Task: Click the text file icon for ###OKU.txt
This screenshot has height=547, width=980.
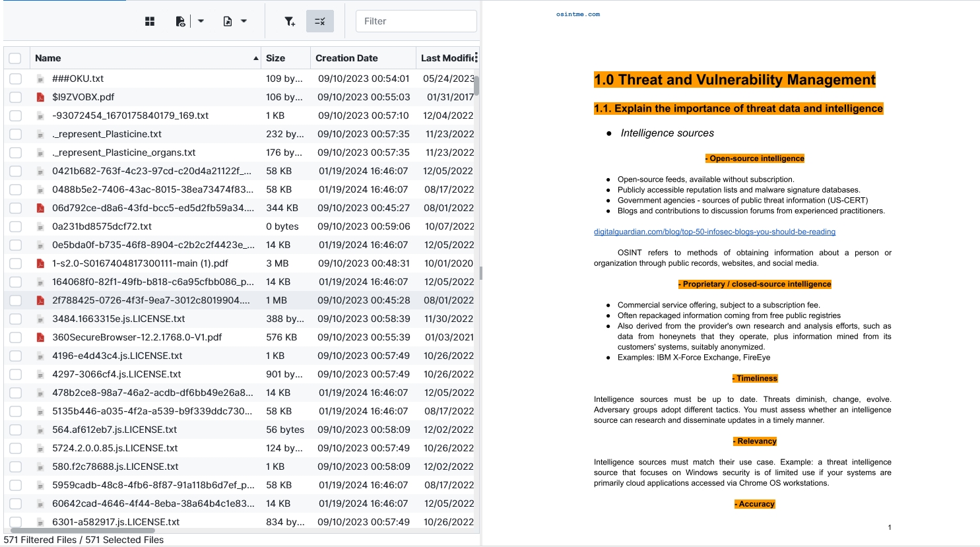Action: click(40, 79)
